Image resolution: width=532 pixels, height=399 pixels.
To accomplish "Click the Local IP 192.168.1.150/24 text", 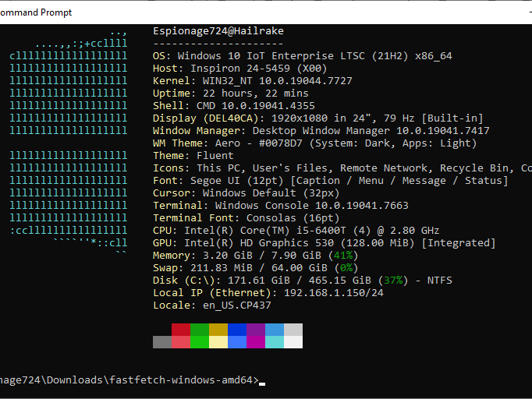I will pyautogui.click(x=268, y=293).
